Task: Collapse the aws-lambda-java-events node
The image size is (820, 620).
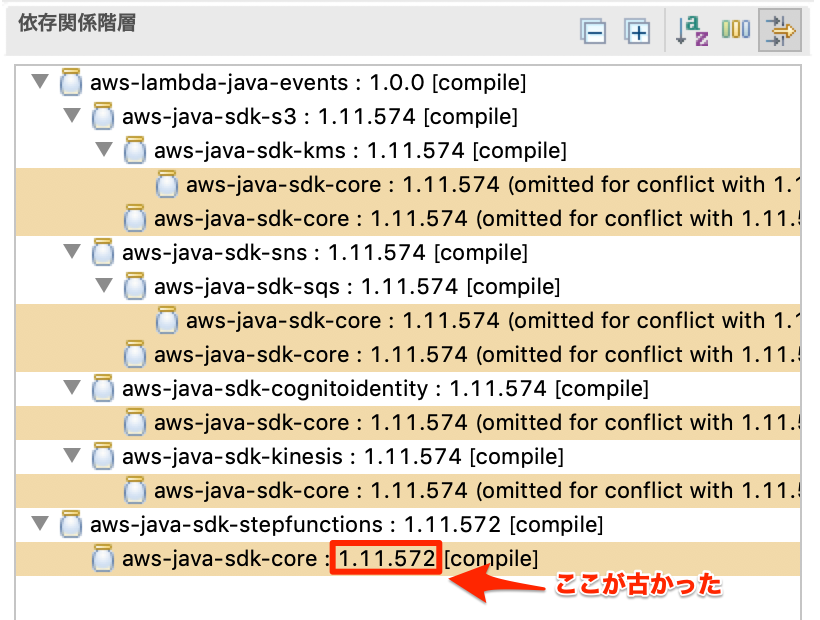Action: pos(40,82)
